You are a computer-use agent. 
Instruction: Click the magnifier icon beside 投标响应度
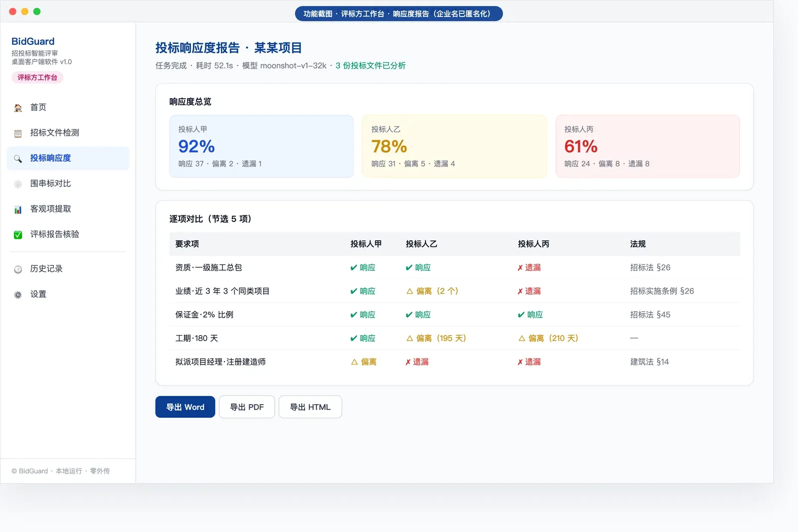point(18,159)
